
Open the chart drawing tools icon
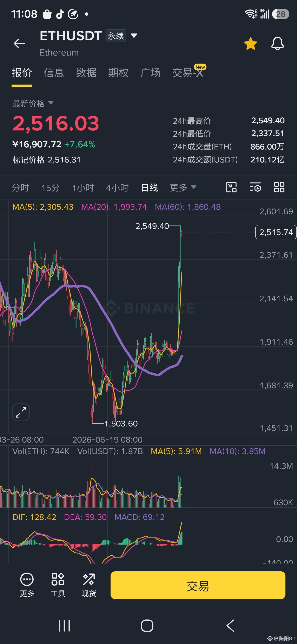pos(231,187)
